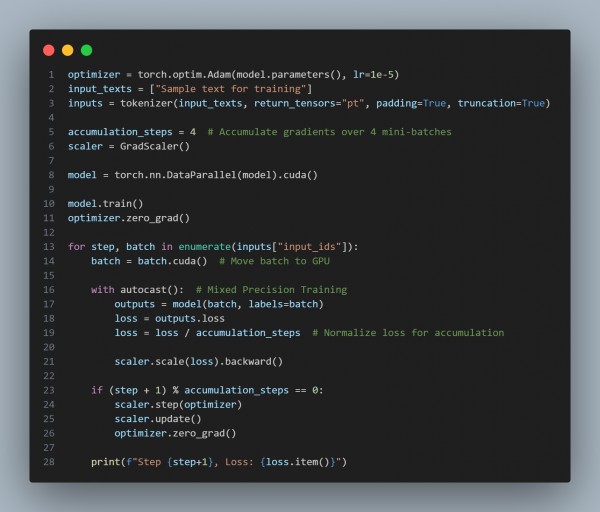The width and height of the screenshot is (600, 512).
Task: Click line number 16 in the gutter
Action: (x=49, y=290)
